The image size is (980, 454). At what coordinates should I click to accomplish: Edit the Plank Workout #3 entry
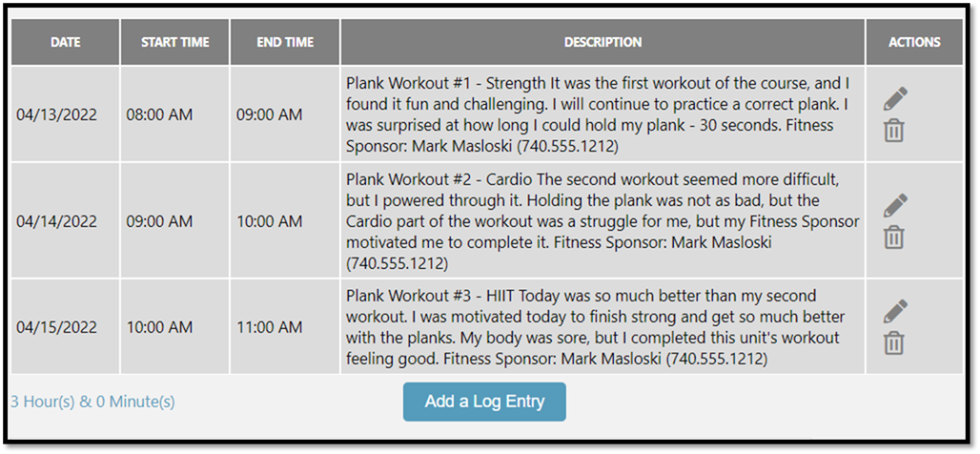pos(894,311)
